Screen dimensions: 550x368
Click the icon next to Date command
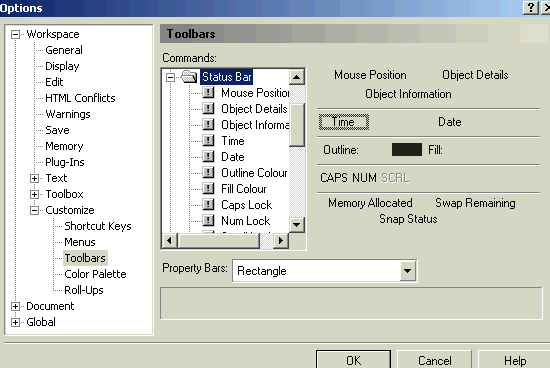(208, 157)
